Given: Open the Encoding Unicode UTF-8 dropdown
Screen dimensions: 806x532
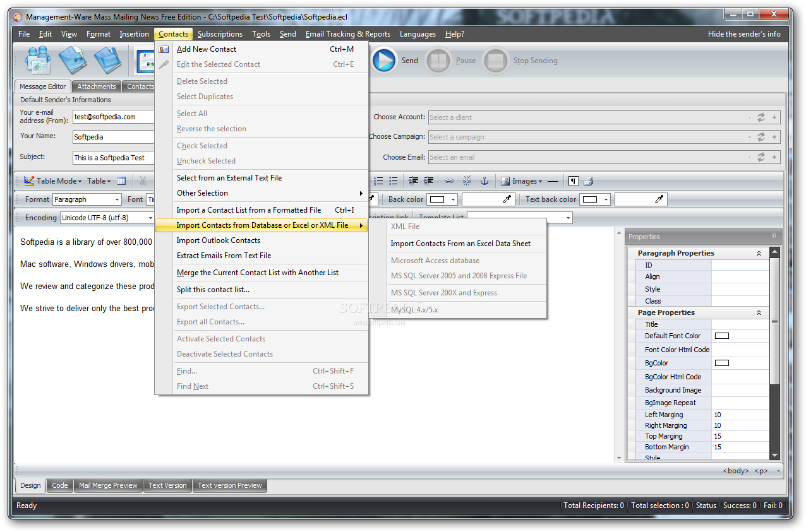Looking at the screenshot, I should click(150, 218).
